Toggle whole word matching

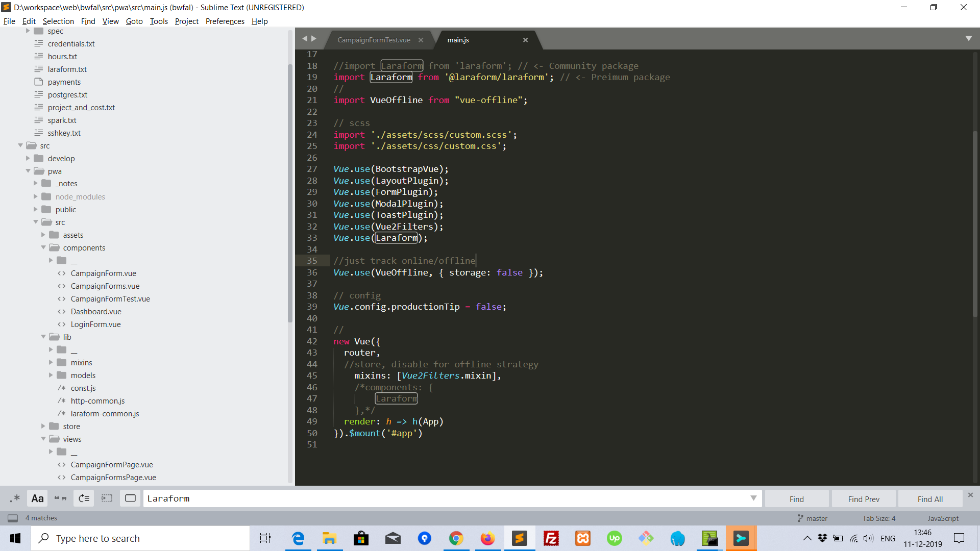point(60,498)
